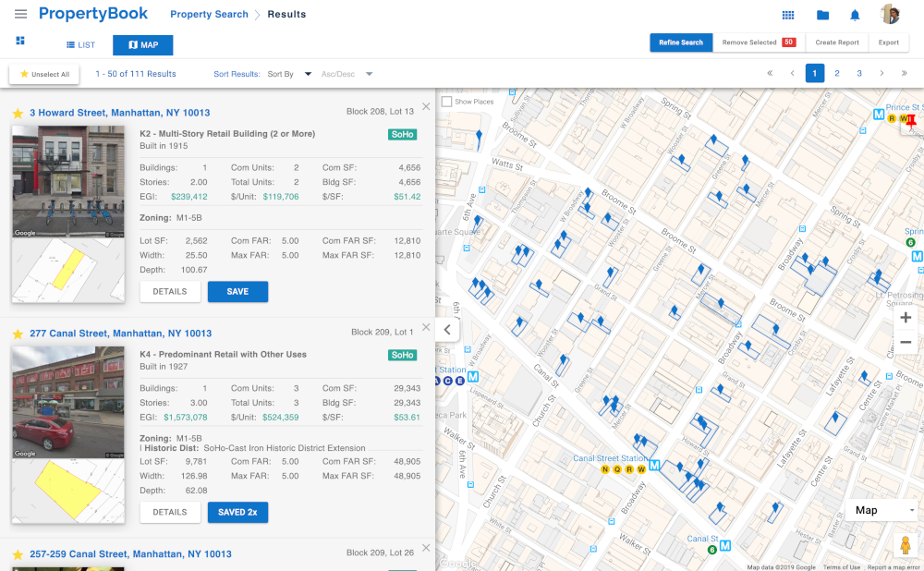Jump to last results page
Image resolution: width=924 pixels, height=571 pixels.
904,74
